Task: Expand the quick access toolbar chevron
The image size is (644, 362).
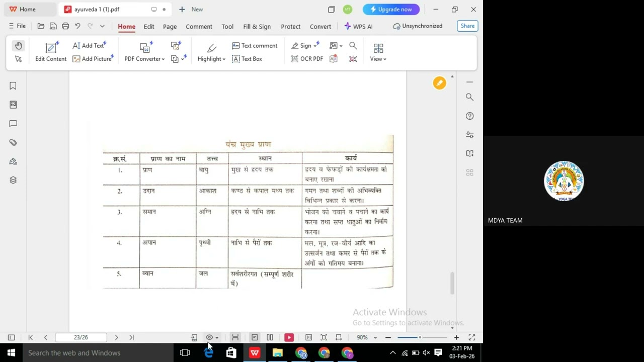Action: 102,26
